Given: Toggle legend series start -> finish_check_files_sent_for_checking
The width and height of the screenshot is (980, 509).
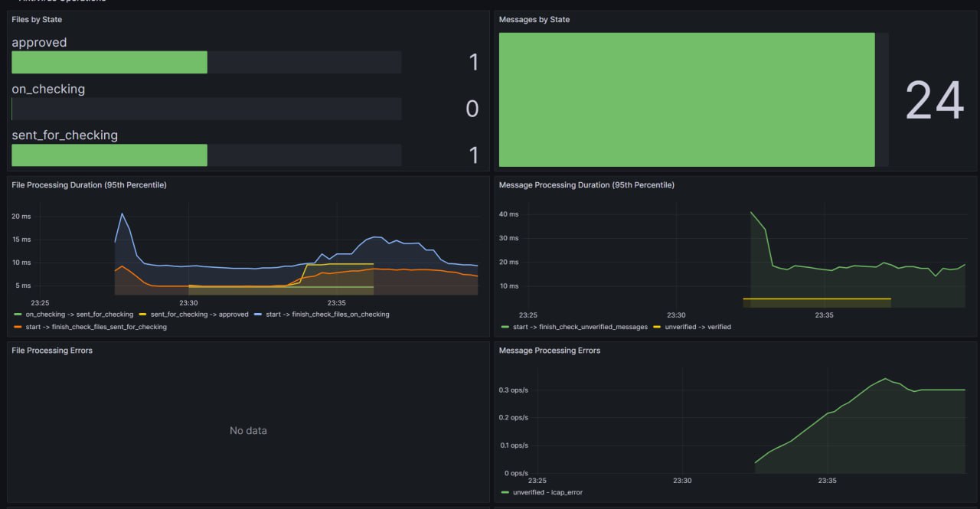Looking at the screenshot, I should coord(96,327).
